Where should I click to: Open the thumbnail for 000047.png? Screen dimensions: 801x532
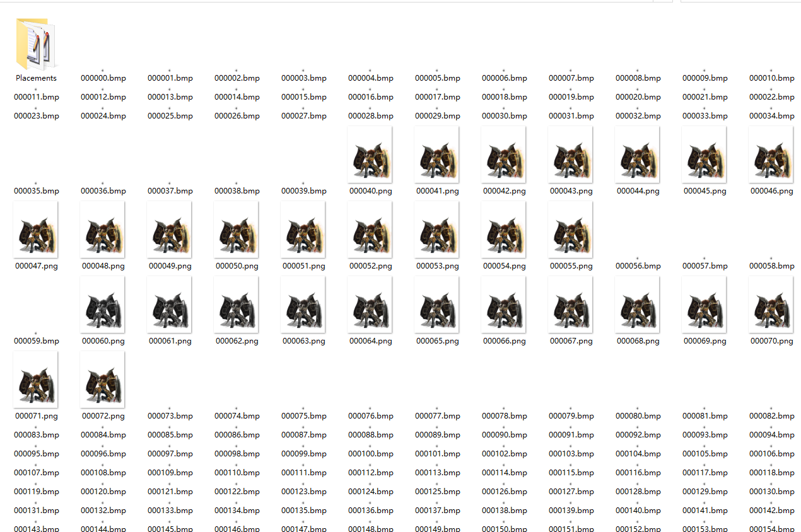coord(36,229)
